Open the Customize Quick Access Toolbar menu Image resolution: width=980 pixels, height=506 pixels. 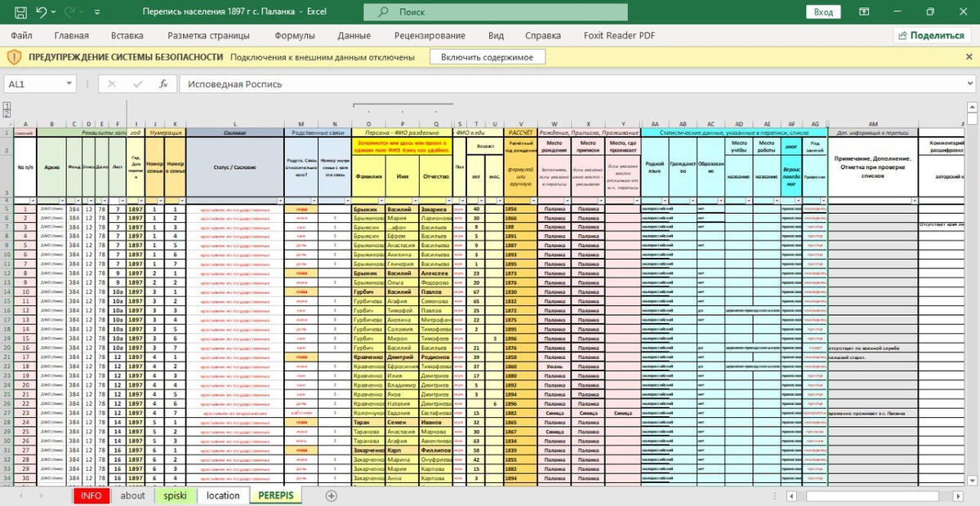(96, 13)
